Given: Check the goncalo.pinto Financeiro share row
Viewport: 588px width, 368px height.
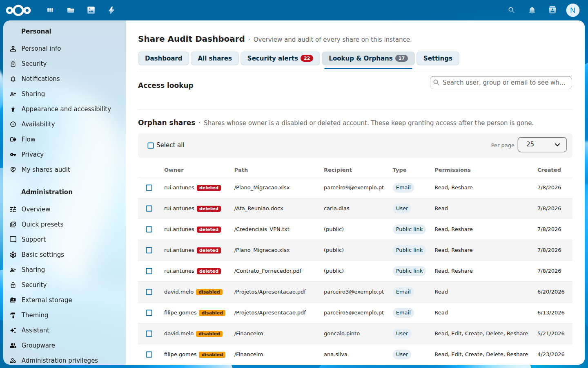Looking at the screenshot, I should coord(149,334).
